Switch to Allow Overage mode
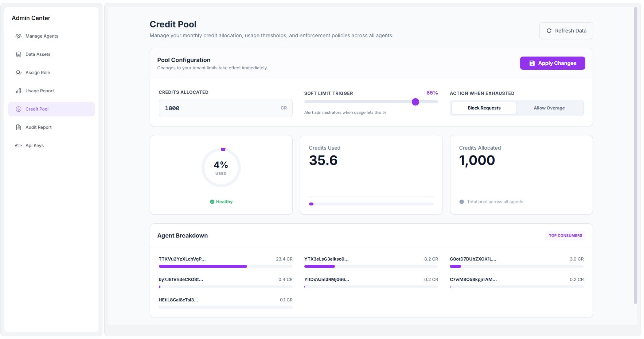 click(x=549, y=108)
